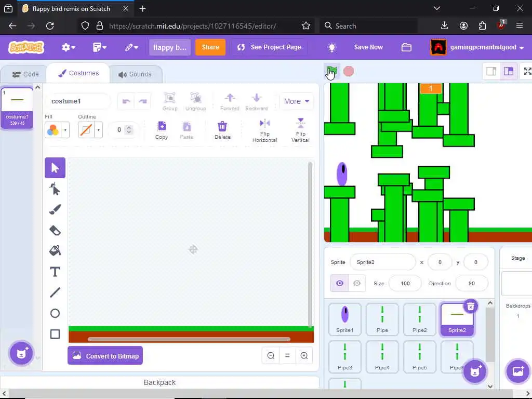The width and height of the screenshot is (532, 399).
Task: Click the Sprite2 name field
Action: 383,262
